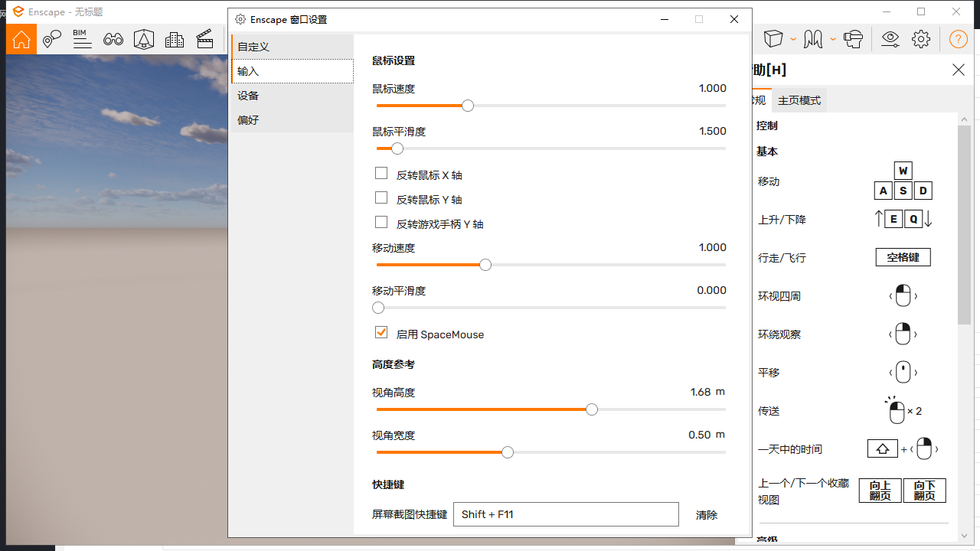This screenshot has height=551, width=980.
Task: Toggle 反转游戏手柄 Y 轴 checkbox
Action: (x=381, y=223)
